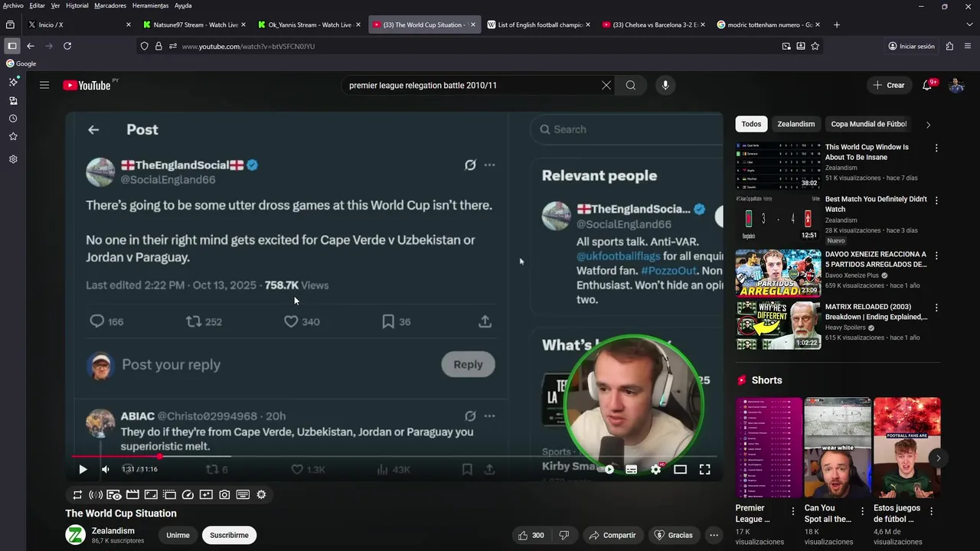Screen dimensions: 980x551
Task: Click the Iniciar sesión button
Action: (x=911, y=46)
